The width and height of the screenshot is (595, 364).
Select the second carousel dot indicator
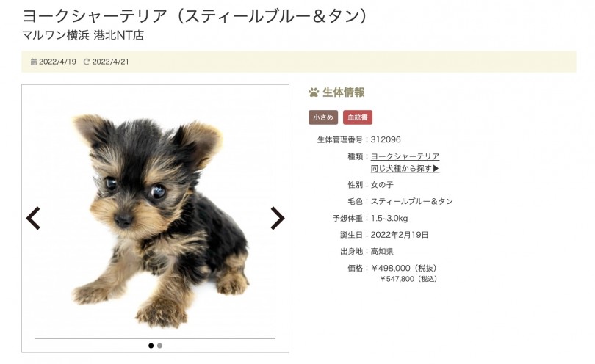point(159,346)
